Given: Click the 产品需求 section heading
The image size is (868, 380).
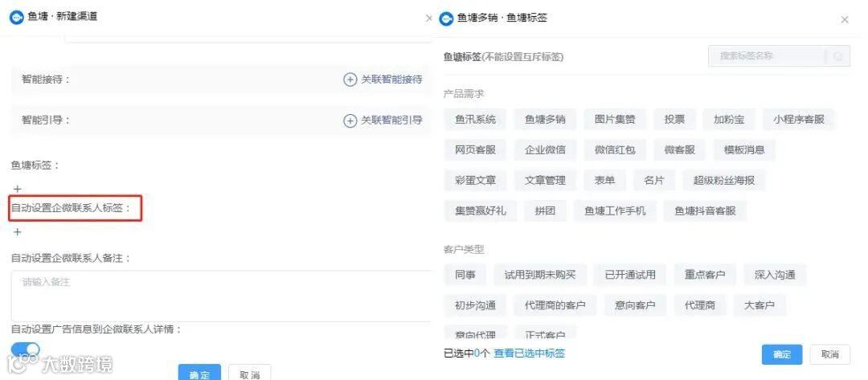Looking at the screenshot, I should click(x=464, y=93).
